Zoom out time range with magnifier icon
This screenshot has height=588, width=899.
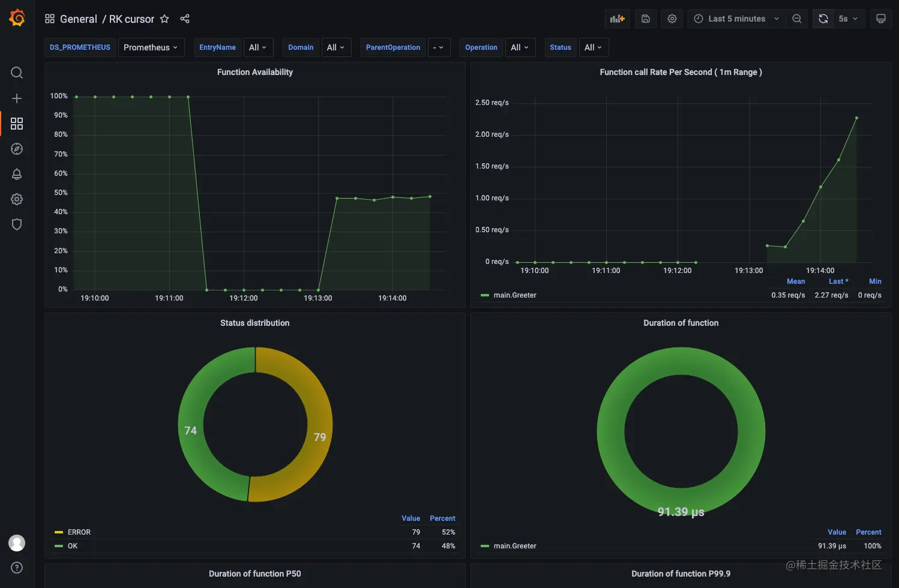tap(797, 19)
